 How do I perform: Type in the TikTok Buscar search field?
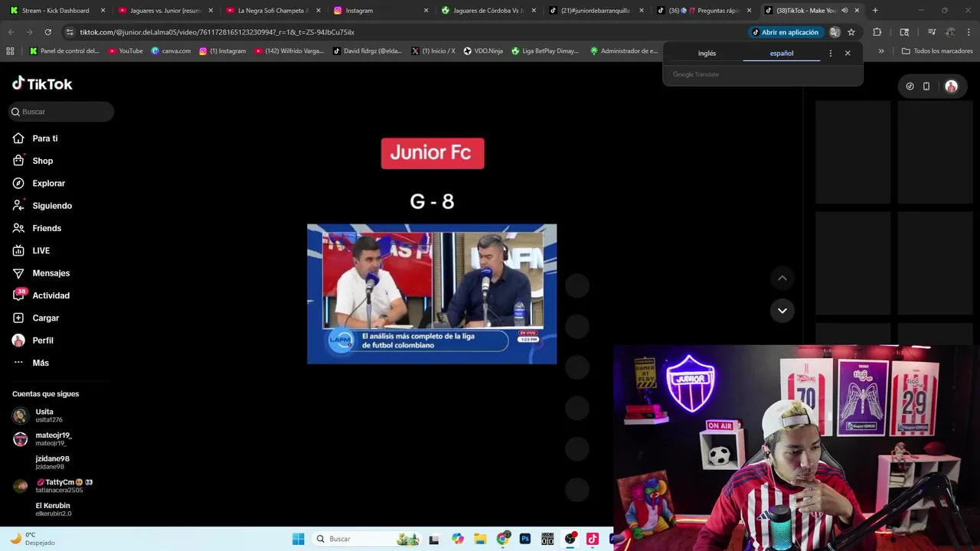tap(61, 112)
